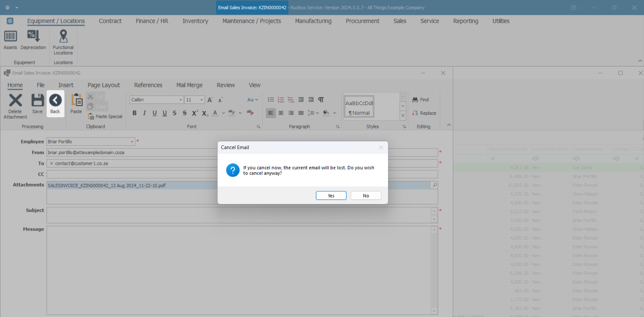Choose No in the Cancel Email dialog

tap(366, 196)
